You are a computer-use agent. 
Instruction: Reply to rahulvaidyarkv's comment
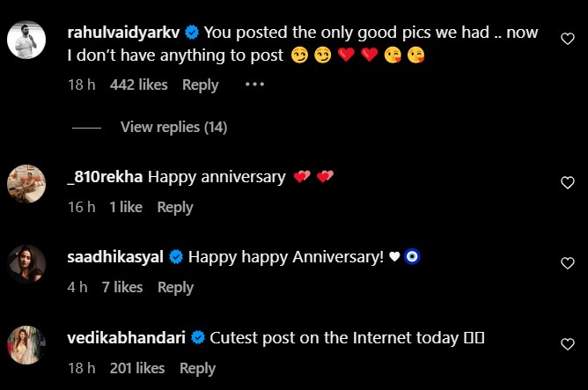pyautogui.click(x=200, y=85)
